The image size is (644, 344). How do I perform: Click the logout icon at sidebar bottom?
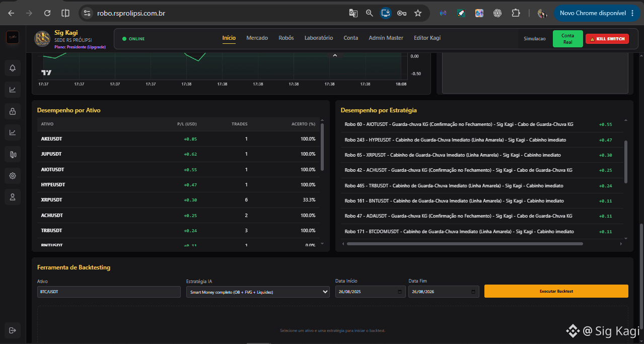pos(13,330)
